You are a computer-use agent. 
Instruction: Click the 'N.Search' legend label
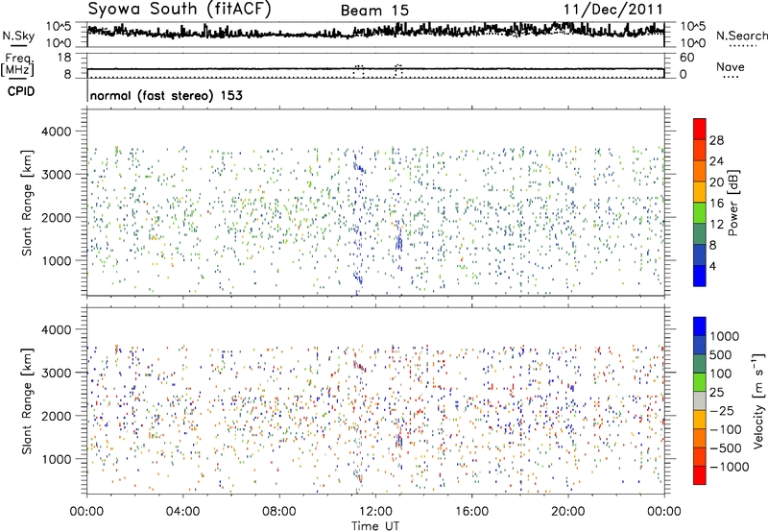point(741,36)
